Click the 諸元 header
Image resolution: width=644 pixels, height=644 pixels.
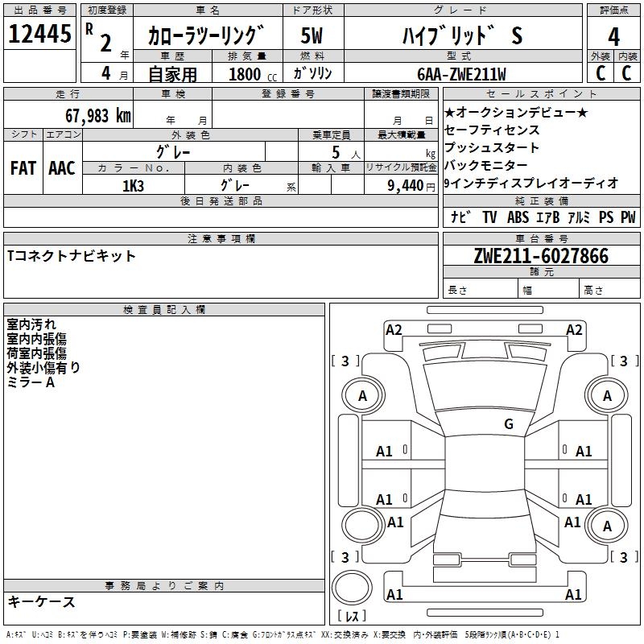click(x=541, y=271)
